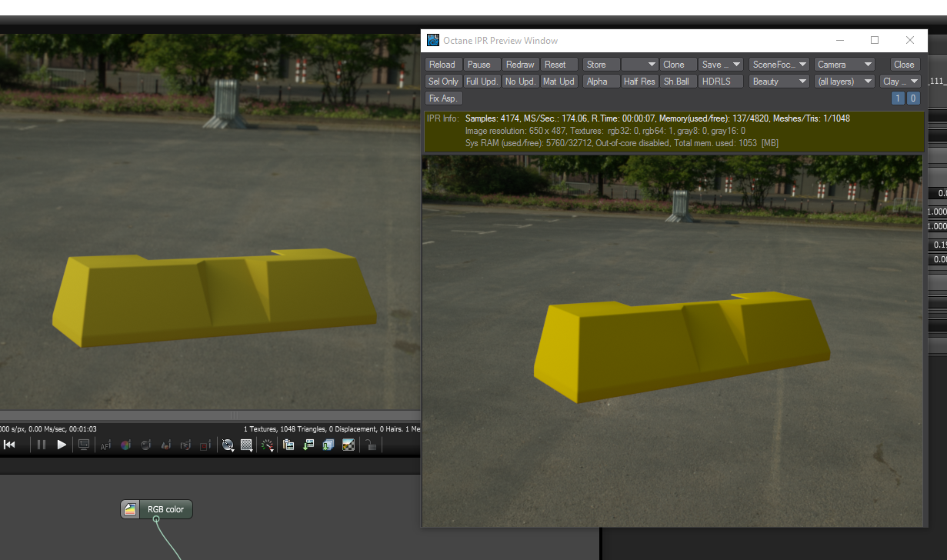This screenshot has height=560, width=947.
Task: Open the (all layers) dropdown
Action: (x=845, y=82)
